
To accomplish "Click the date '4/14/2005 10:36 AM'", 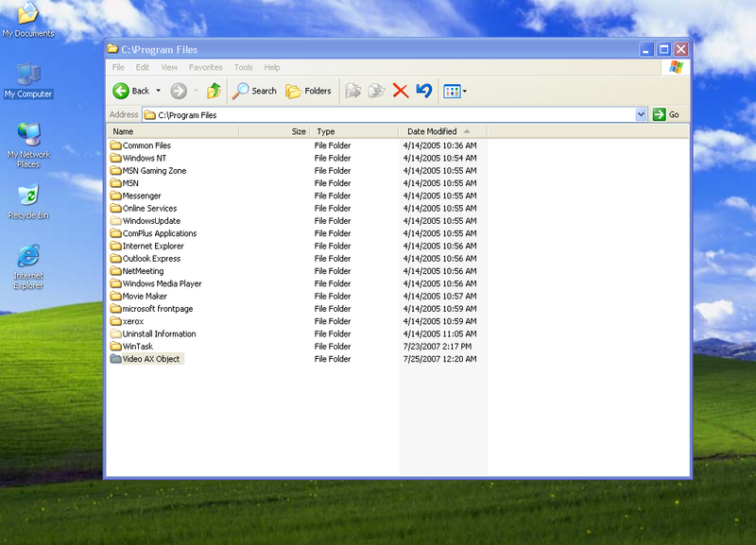I will tap(439, 145).
